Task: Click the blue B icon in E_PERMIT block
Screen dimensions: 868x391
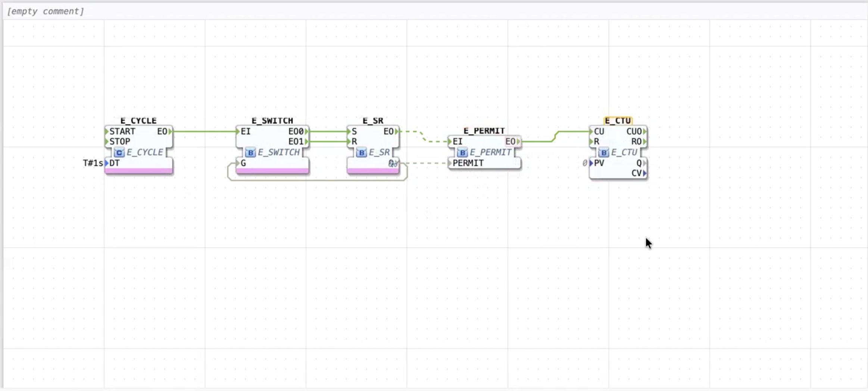Action: [x=462, y=152]
